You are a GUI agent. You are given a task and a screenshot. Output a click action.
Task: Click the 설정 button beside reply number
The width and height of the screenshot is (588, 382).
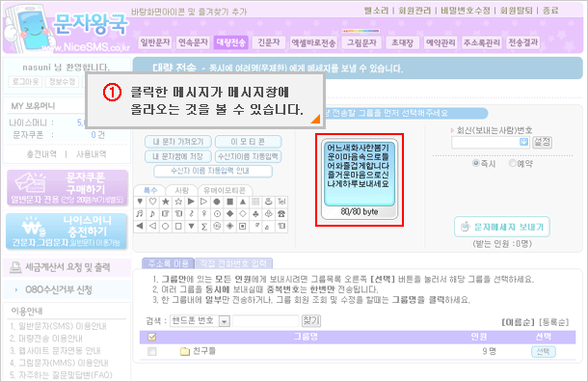[x=542, y=142]
